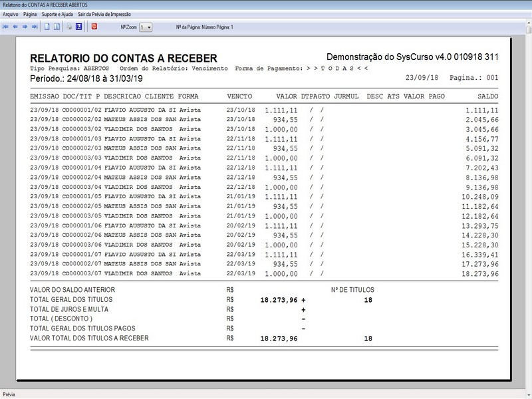532x399 pixels.
Task: Jump to last page arrow icon
Action: [x=35, y=27]
